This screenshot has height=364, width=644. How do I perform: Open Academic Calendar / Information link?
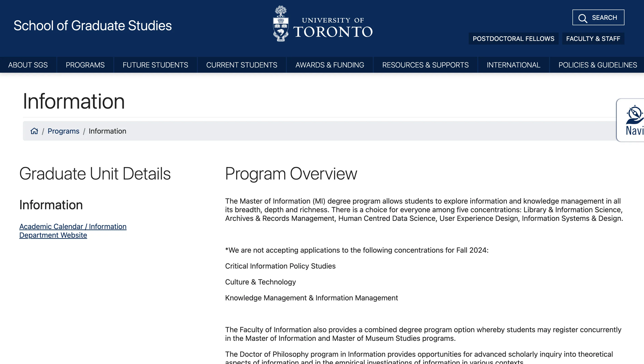click(73, 226)
